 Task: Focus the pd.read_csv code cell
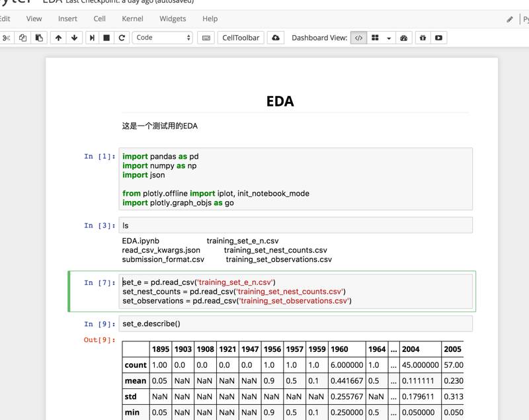[x=296, y=291]
